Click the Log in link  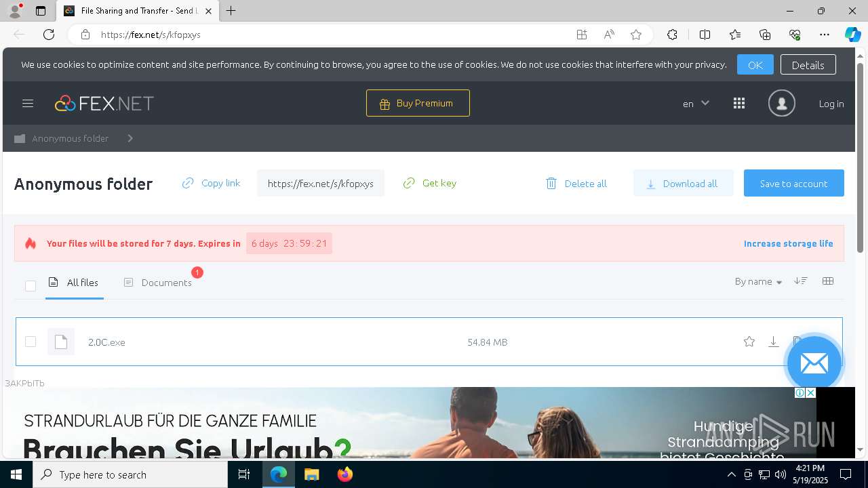pyautogui.click(x=831, y=104)
